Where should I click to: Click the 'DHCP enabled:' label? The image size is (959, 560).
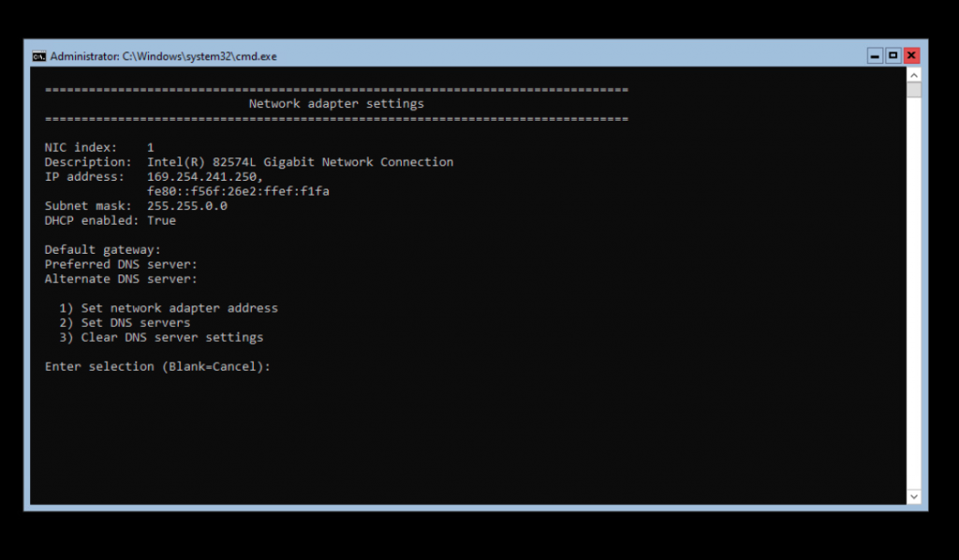(x=92, y=221)
